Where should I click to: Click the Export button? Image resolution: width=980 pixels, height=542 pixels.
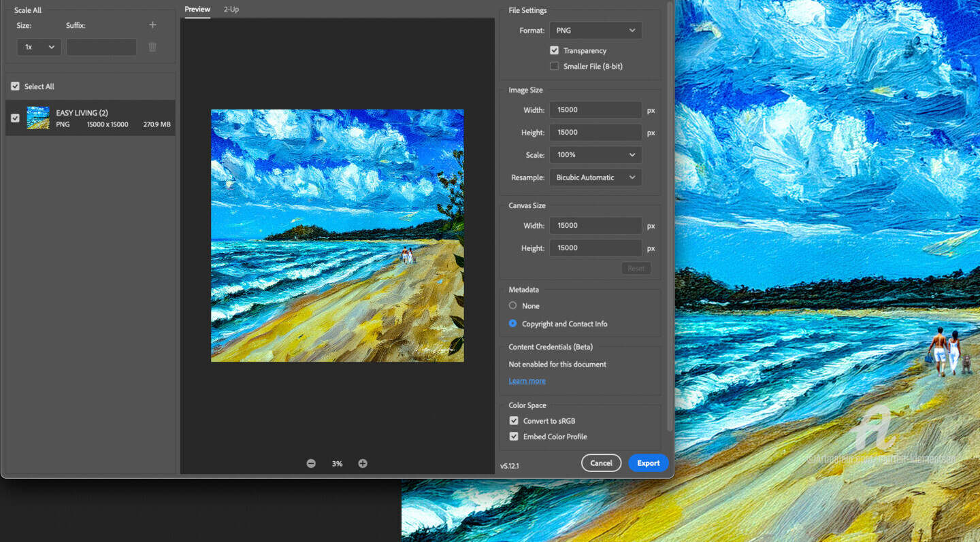(649, 463)
